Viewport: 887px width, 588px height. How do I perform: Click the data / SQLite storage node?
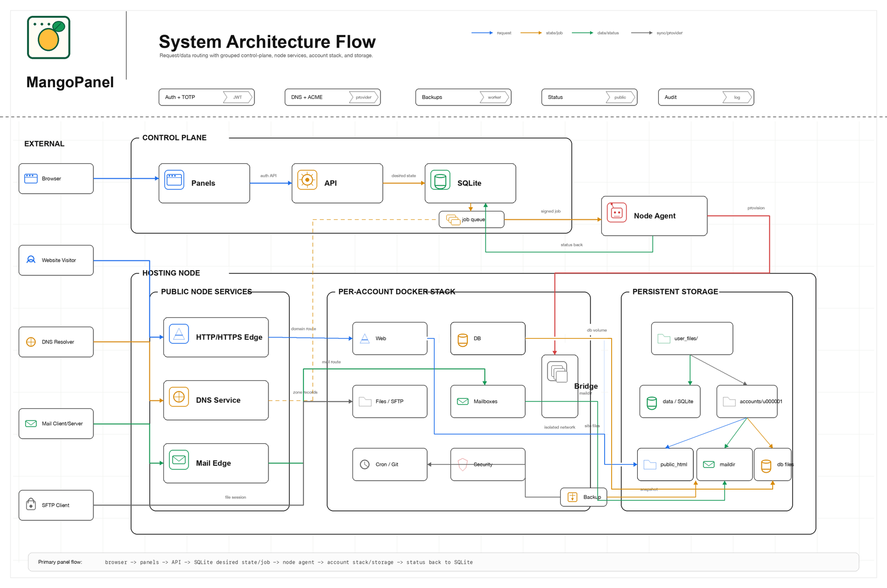(670, 401)
